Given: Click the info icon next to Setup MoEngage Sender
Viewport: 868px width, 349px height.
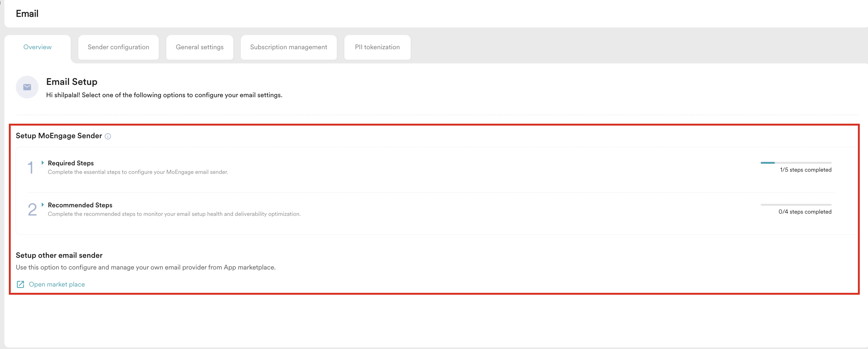Looking at the screenshot, I should [108, 136].
